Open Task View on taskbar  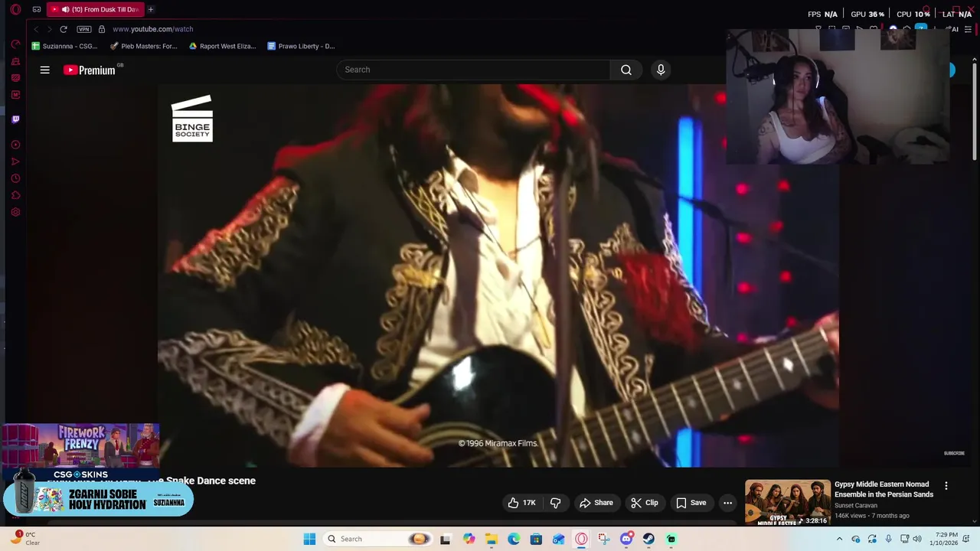(445, 539)
